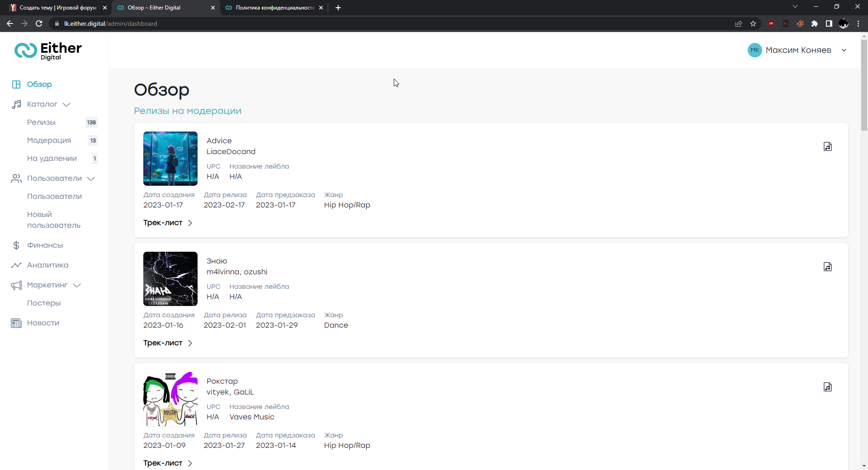Open the Финансы dollar section
The width and height of the screenshot is (868, 470).
[x=45, y=245]
